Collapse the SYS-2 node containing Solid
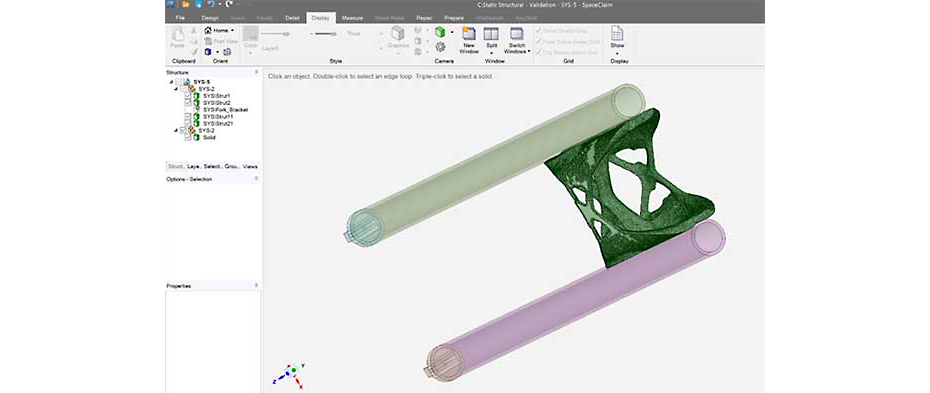 click(176, 130)
